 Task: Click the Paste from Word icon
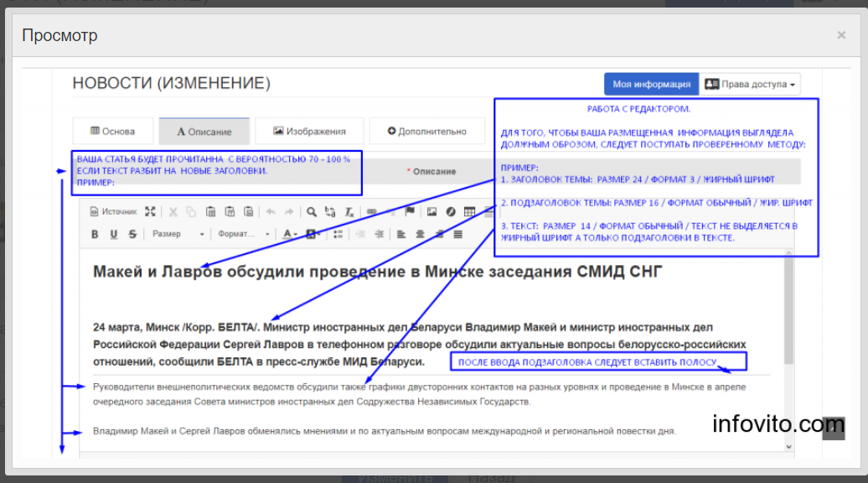pyautogui.click(x=249, y=211)
